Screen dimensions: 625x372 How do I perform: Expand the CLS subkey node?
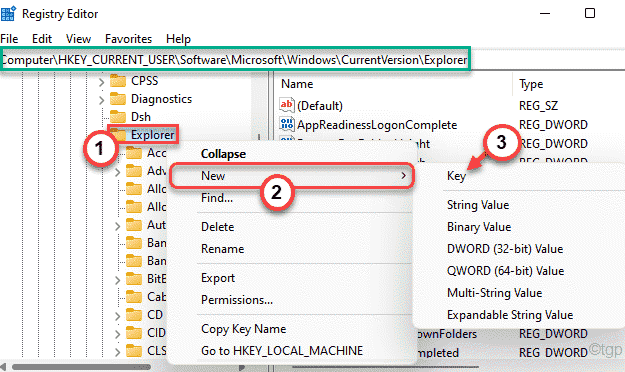pyautogui.click(x=117, y=352)
